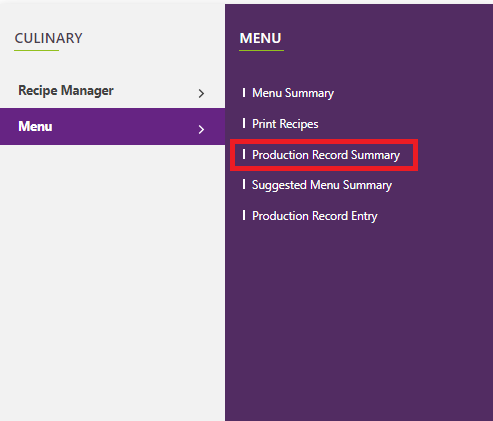The height and width of the screenshot is (421, 493).
Task: Click the green underline beneath CULINARY
Action: (x=36, y=50)
